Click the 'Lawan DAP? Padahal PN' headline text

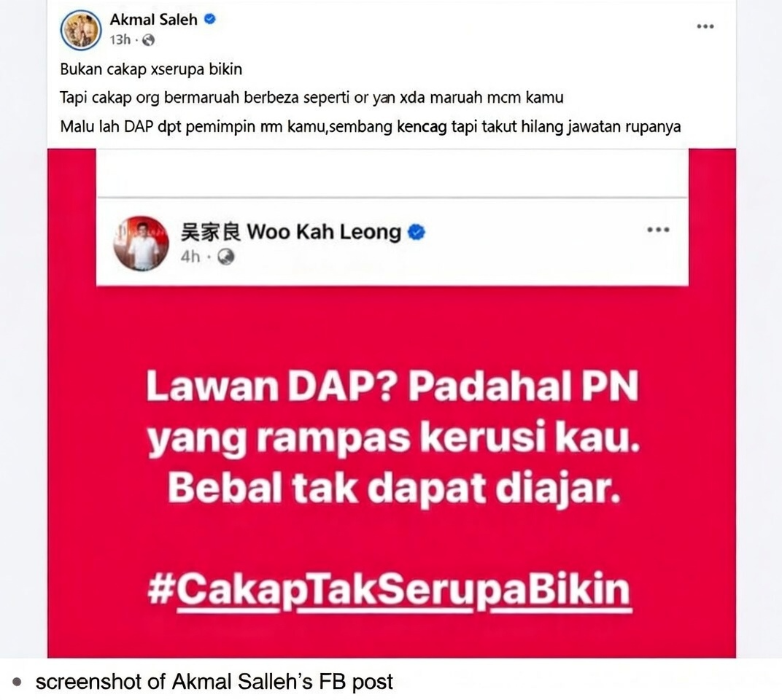[392, 386]
